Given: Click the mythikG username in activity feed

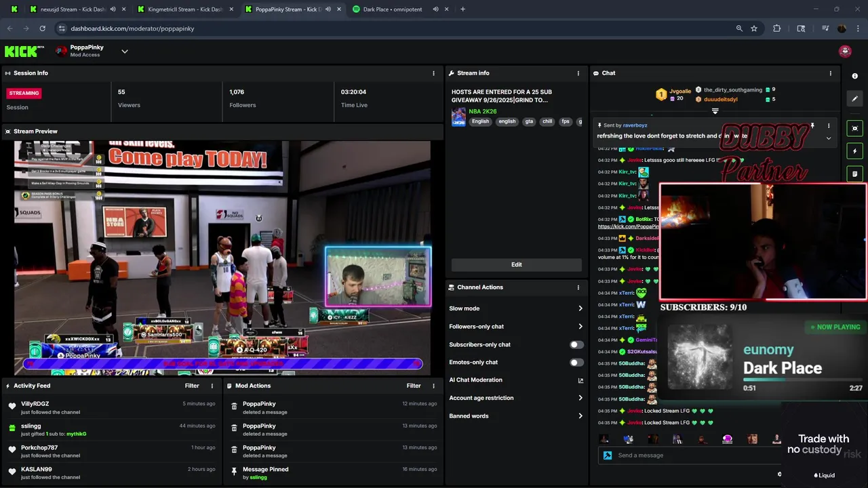Looking at the screenshot, I should [77, 434].
